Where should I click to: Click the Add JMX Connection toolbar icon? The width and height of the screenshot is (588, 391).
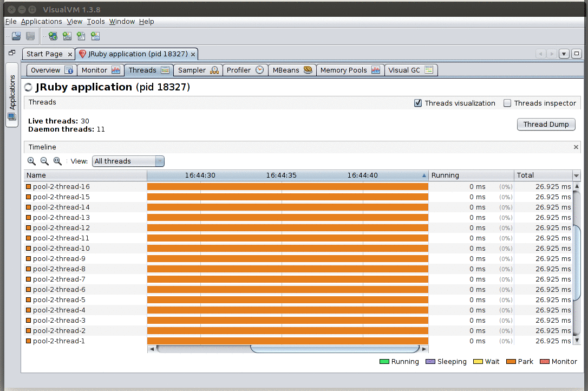(67, 36)
